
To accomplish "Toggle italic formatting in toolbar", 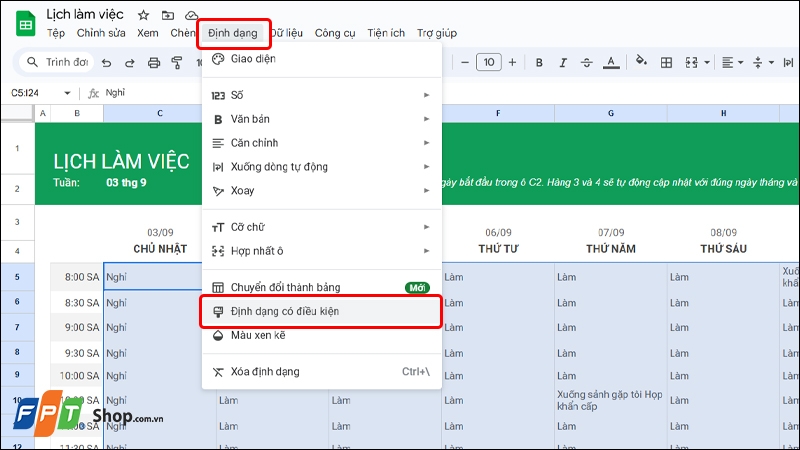I will point(563,62).
